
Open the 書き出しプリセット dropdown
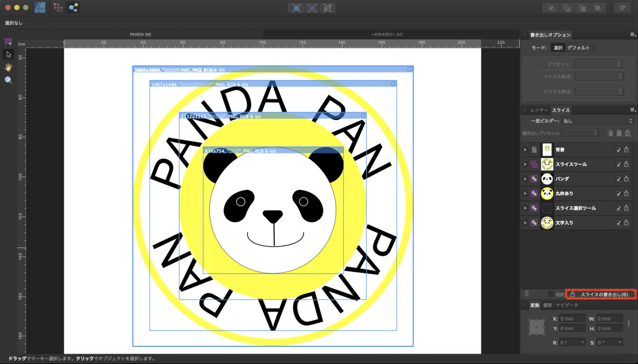click(581, 133)
